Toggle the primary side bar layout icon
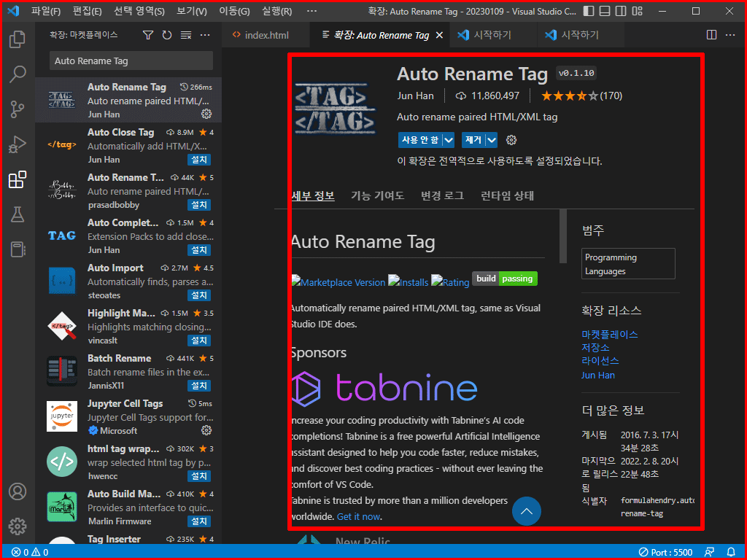The height and width of the screenshot is (560, 747). (589, 11)
